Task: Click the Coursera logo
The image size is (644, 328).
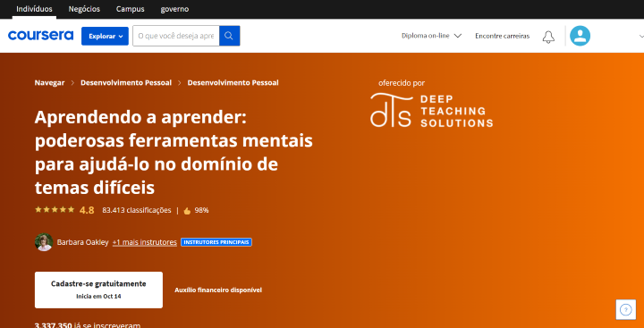Action: tap(40, 36)
